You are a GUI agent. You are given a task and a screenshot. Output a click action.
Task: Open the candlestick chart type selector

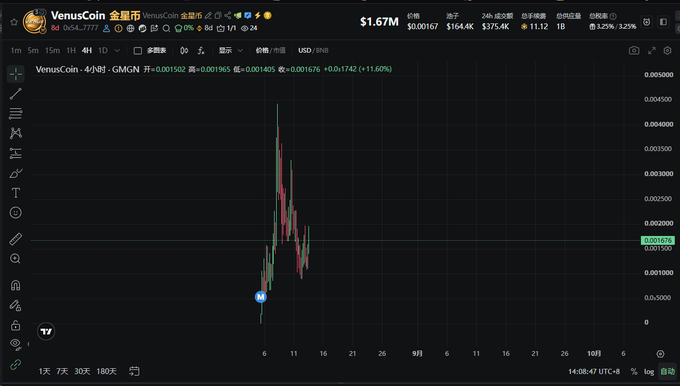[184, 51]
